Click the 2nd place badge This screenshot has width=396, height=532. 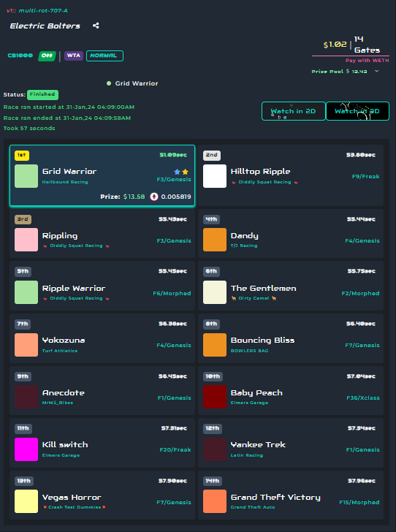click(x=212, y=155)
